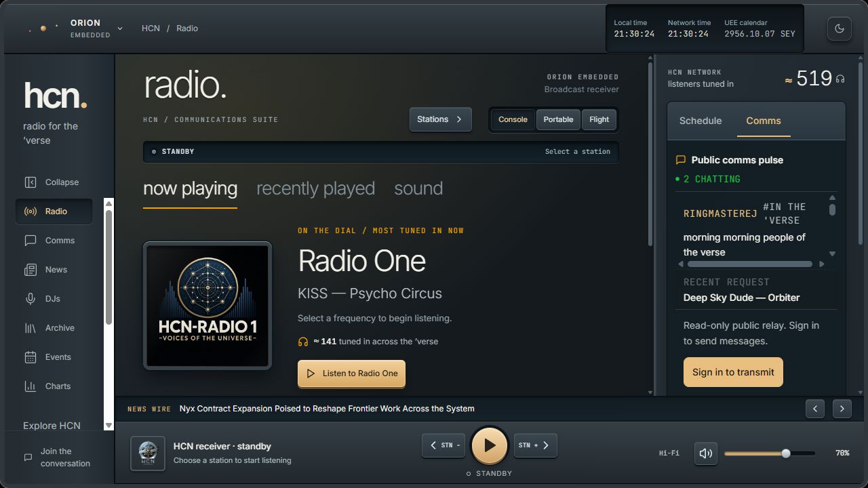Expand the Stations list button

[440, 119]
